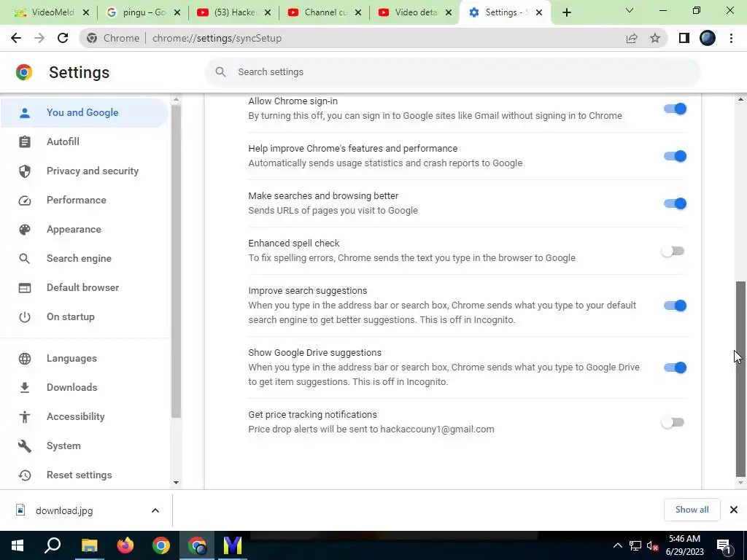Close the pingu Google search tab
This screenshot has height=560, width=747.
point(177,13)
